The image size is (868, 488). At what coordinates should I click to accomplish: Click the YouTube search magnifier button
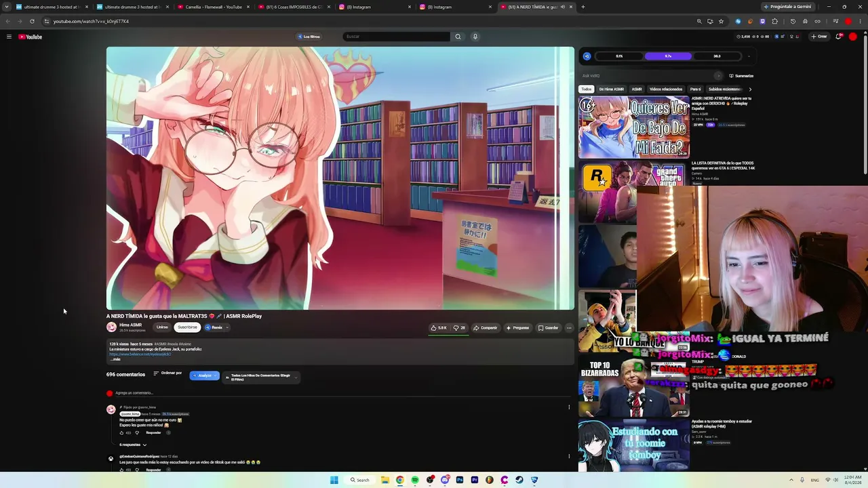(x=458, y=37)
